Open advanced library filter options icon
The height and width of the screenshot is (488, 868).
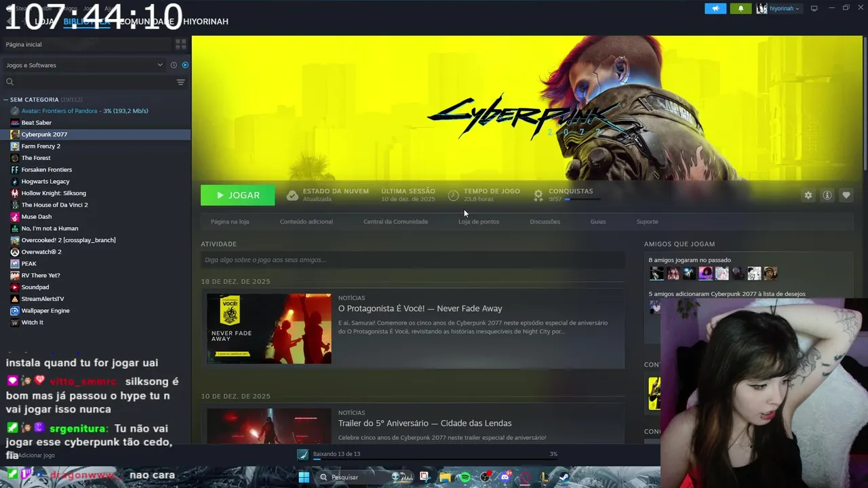pos(180,82)
